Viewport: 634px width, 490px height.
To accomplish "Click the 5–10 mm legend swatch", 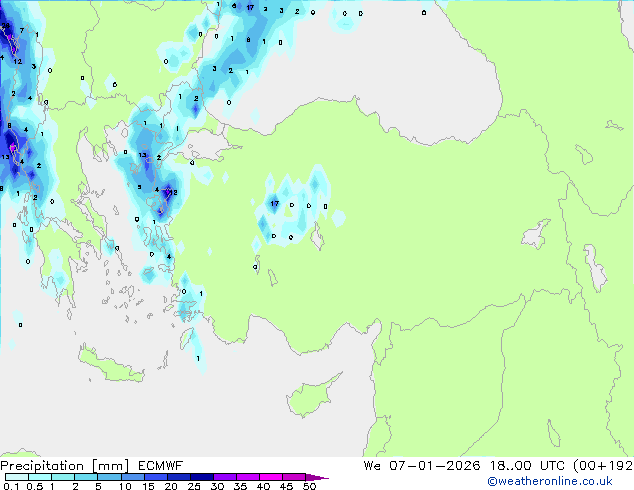I will 109,477.
